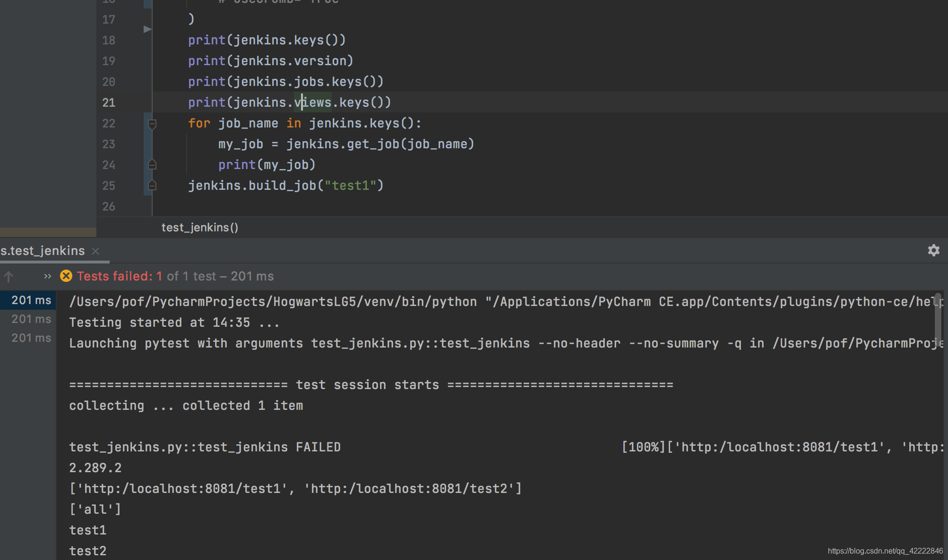Click the 'test1' console output line

(88, 530)
